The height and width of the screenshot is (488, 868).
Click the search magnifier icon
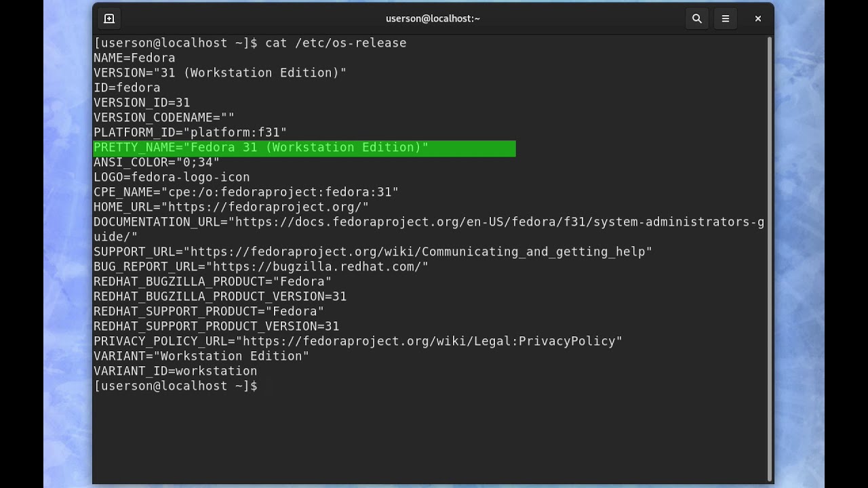696,19
